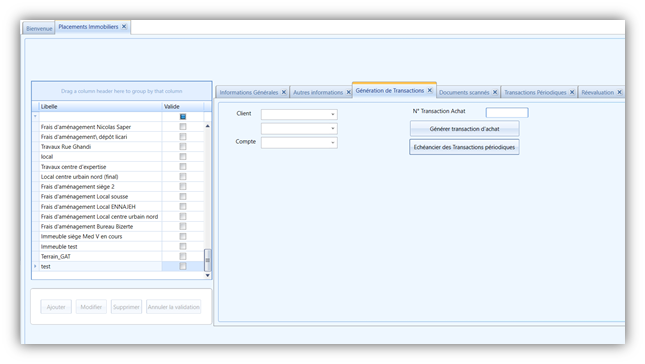Close the Informations Générales tab

pyautogui.click(x=284, y=92)
